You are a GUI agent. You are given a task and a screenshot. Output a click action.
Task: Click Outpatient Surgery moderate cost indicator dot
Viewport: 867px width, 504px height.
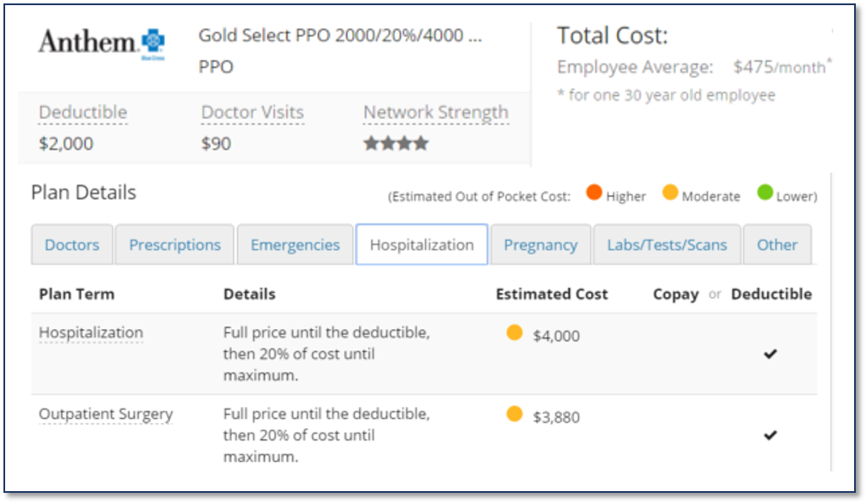click(515, 414)
